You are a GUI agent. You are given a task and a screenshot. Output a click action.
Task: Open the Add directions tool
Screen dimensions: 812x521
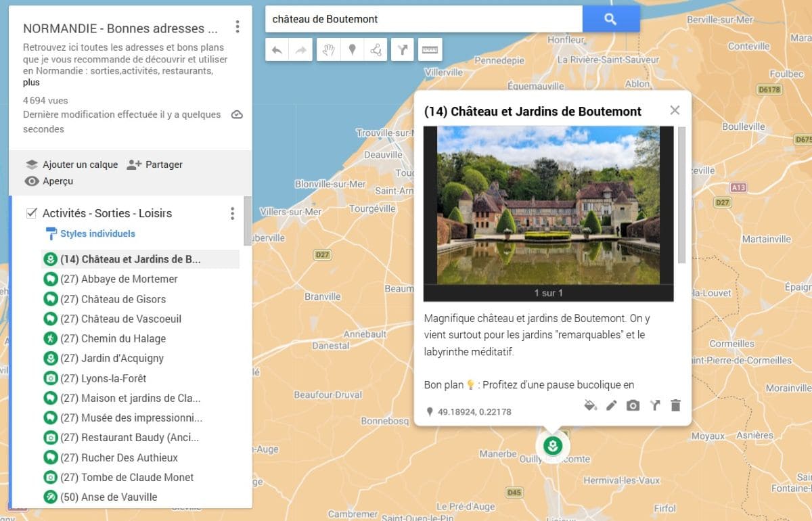pos(402,49)
